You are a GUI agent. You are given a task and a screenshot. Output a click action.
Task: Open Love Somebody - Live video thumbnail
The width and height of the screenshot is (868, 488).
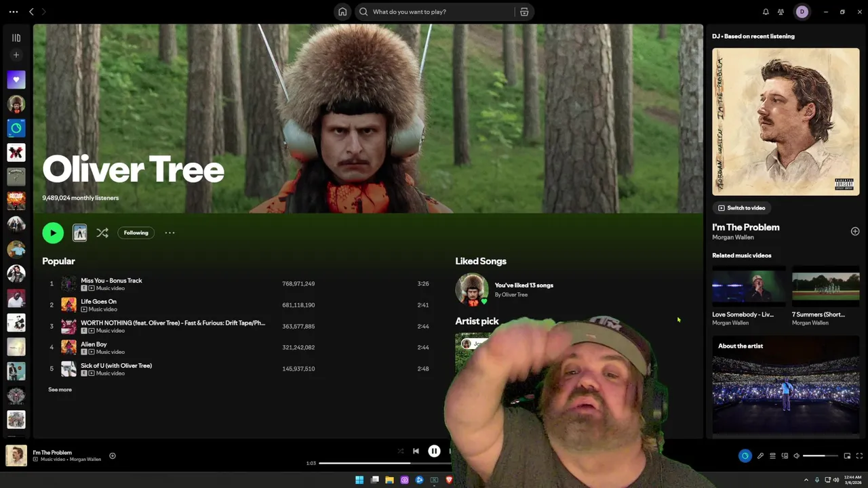point(749,287)
